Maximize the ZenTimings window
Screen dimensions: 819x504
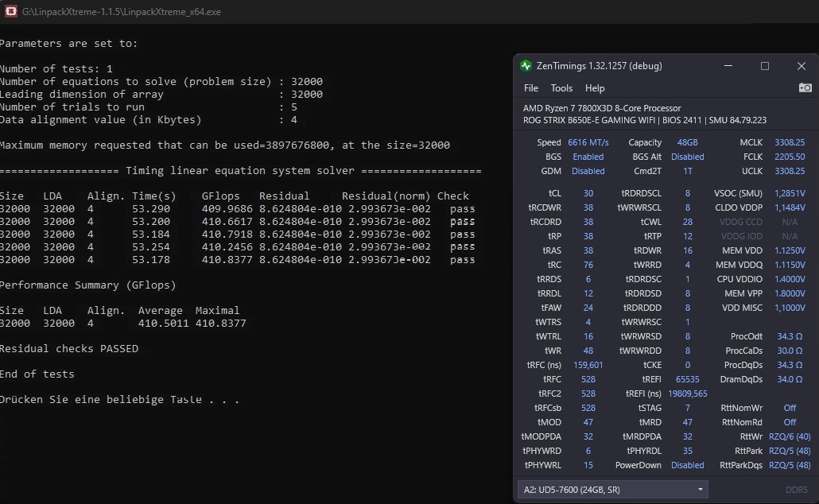(x=765, y=66)
